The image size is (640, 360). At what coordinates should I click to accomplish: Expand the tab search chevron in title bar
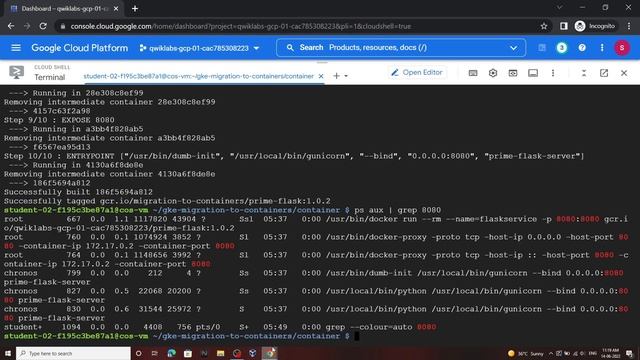tap(560, 7)
